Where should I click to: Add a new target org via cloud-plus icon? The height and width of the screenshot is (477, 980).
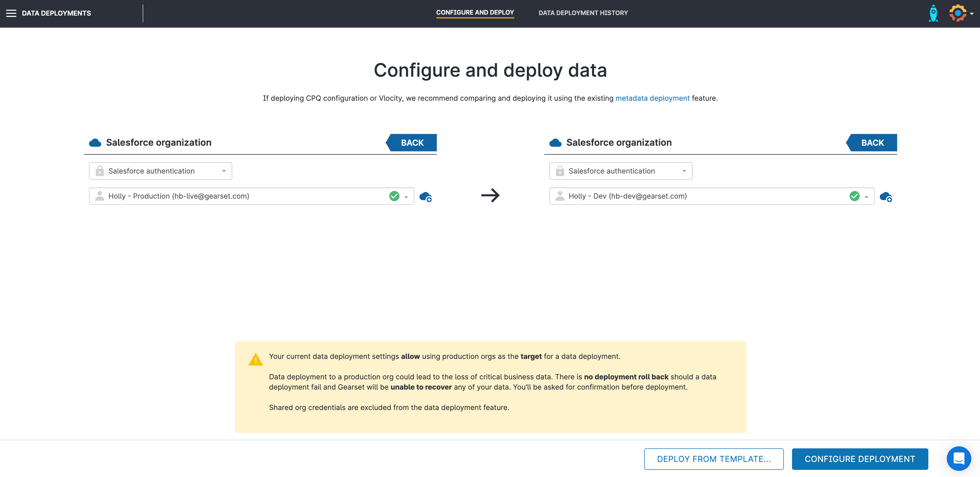(x=886, y=197)
